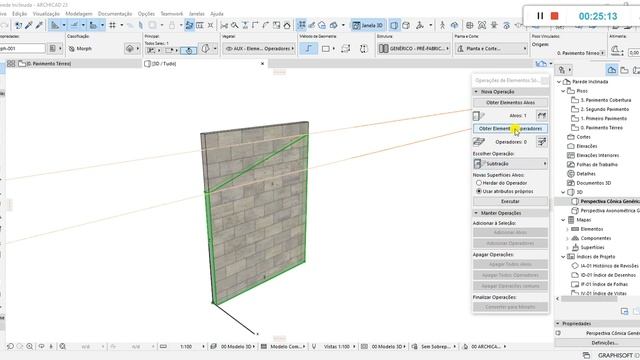Click the revolve geometry method icon
Image resolution: width=640 pixels, height=360 pixels.
(x=363, y=49)
